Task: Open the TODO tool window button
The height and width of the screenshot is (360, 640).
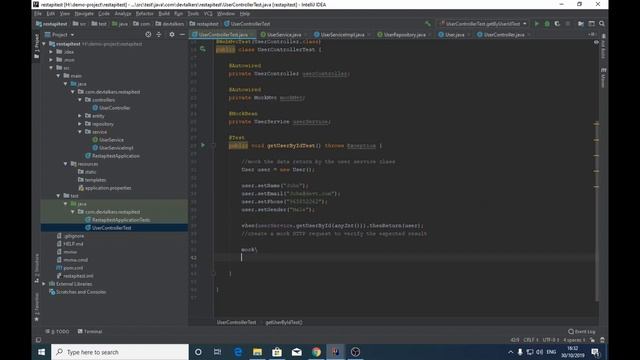Action: pyautogui.click(x=58, y=331)
